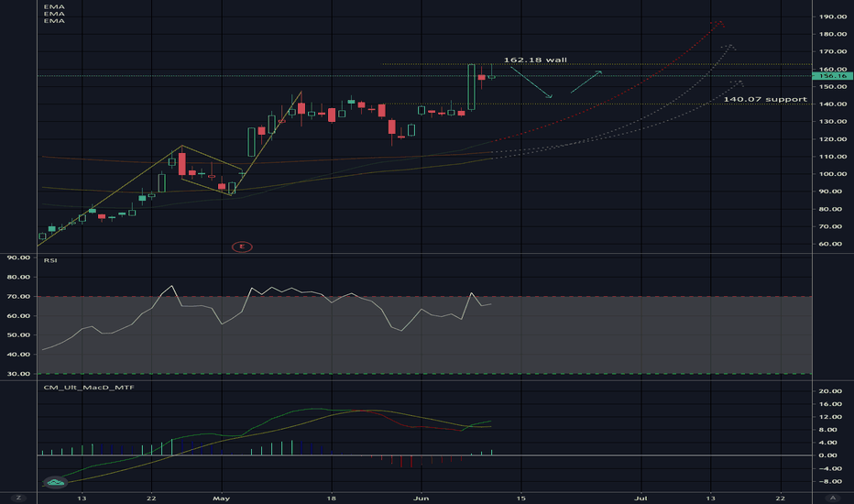Click the TradingView logo badge on the MACD pane

click(55, 482)
